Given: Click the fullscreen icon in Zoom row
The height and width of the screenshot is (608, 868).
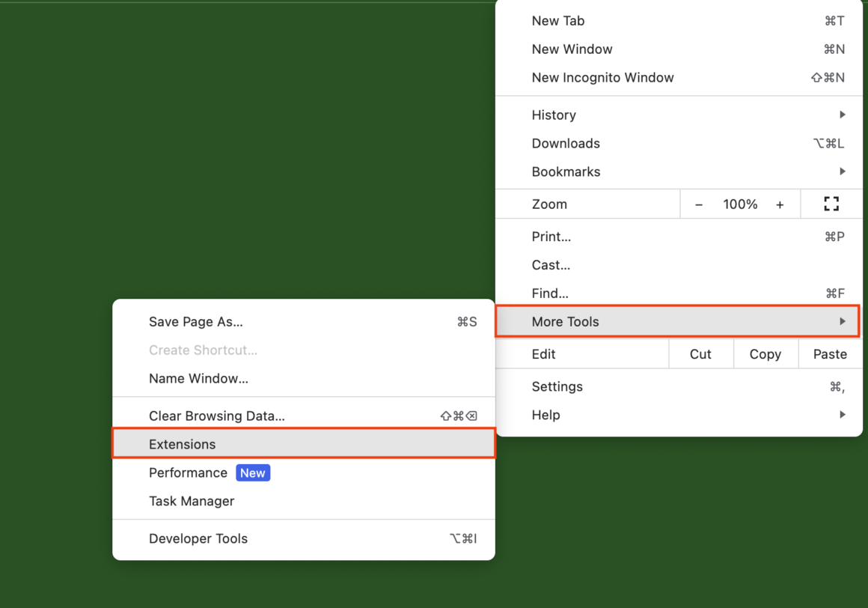Looking at the screenshot, I should [831, 204].
